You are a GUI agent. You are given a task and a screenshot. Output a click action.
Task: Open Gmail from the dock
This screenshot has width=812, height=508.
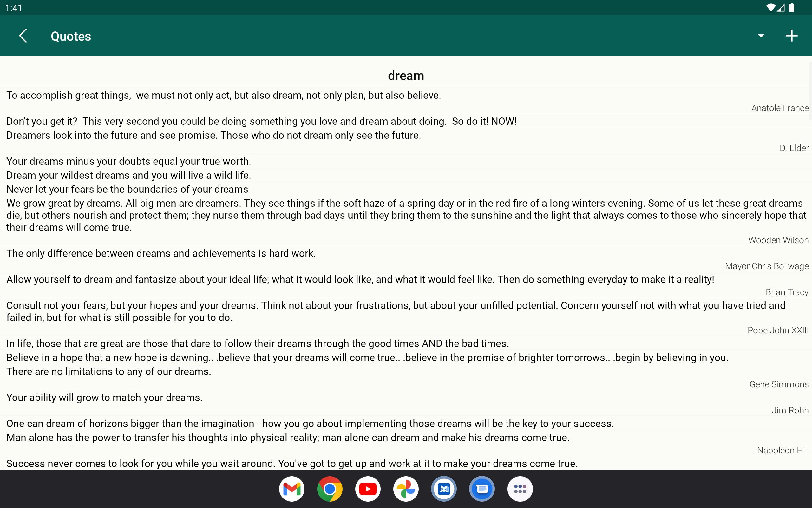point(291,489)
